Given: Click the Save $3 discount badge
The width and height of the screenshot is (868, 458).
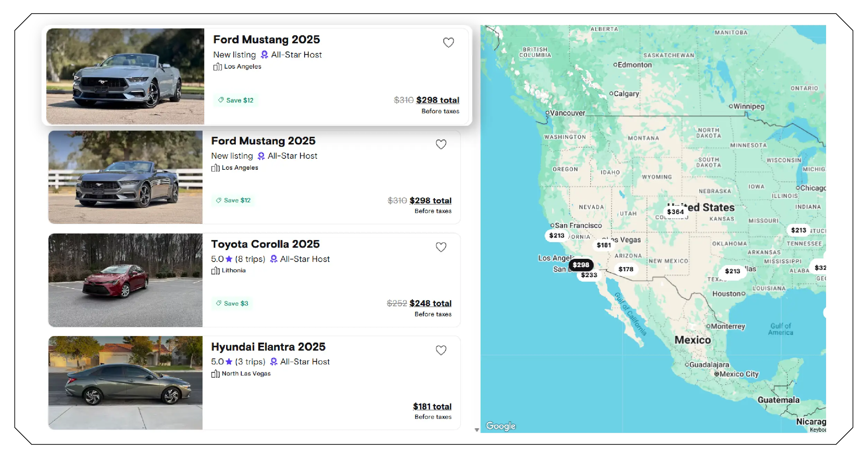Looking at the screenshot, I should (232, 303).
